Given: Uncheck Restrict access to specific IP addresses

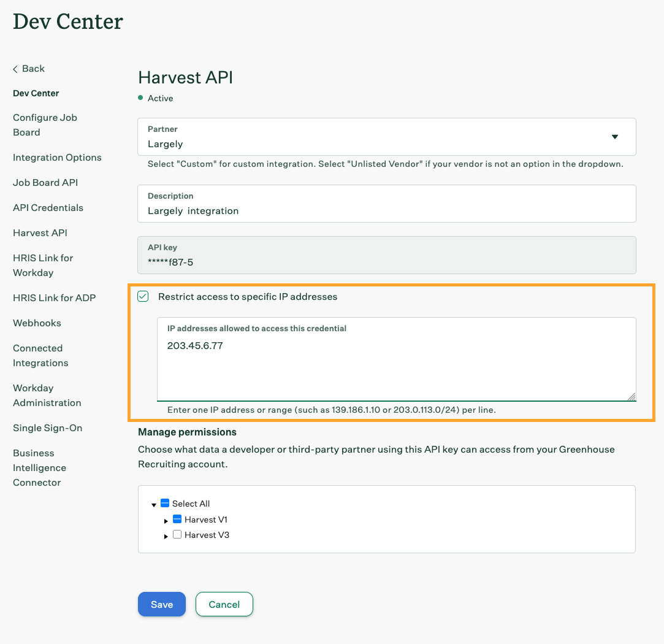Looking at the screenshot, I should [143, 297].
